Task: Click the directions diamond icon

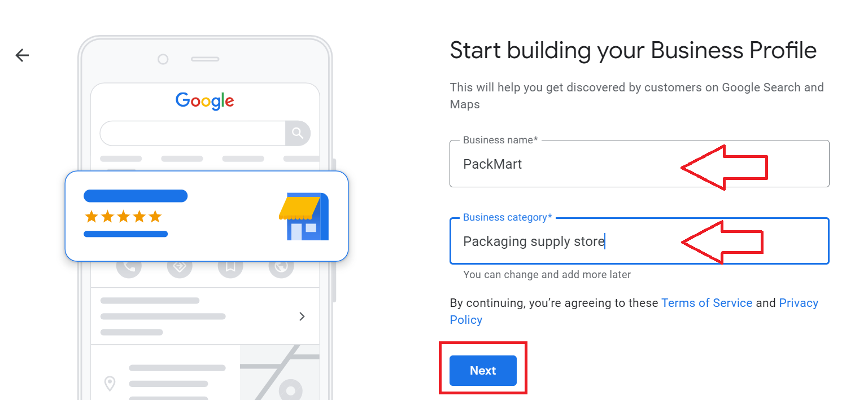Action: 180,267
